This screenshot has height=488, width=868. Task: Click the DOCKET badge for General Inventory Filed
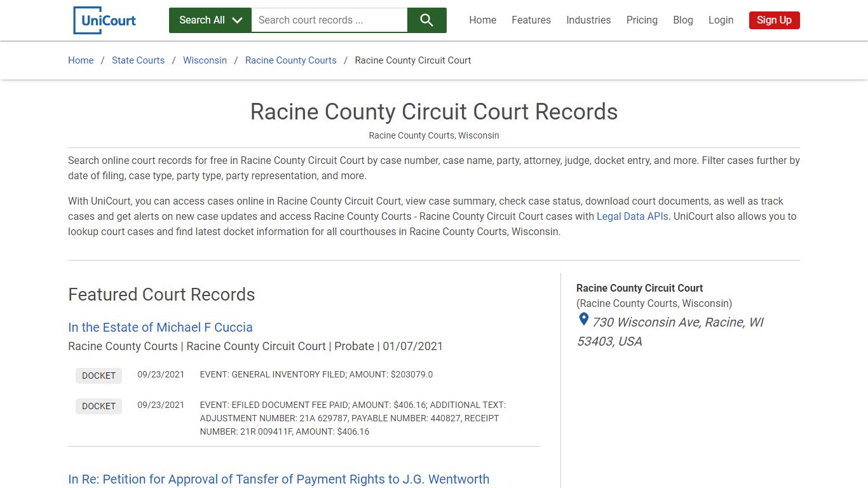click(x=98, y=376)
